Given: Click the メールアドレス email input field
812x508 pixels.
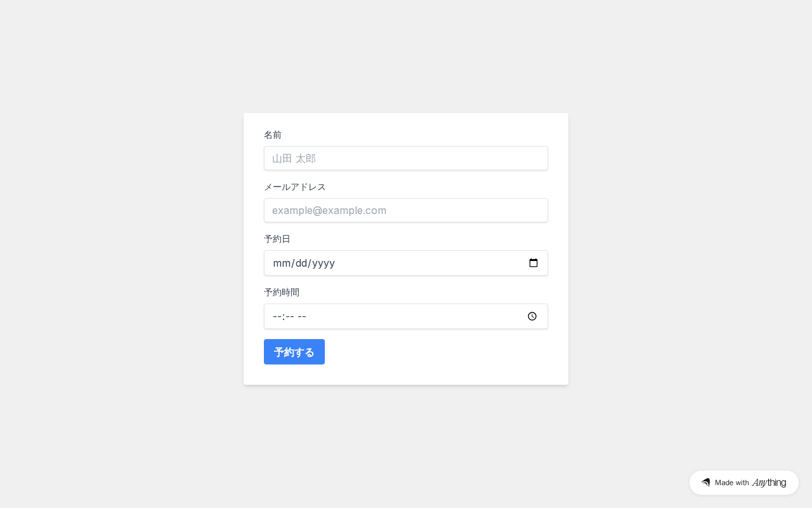Looking at the screenshot, I should point(406,210).
